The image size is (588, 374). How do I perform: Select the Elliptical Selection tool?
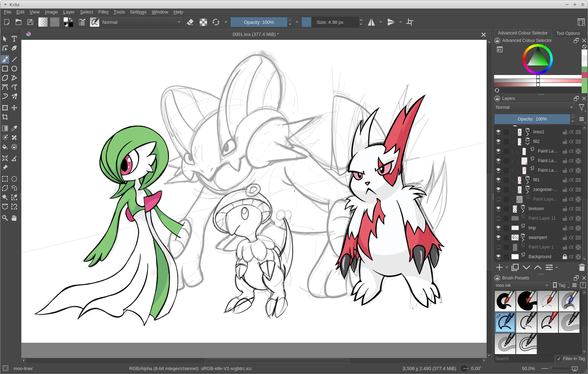click(x=14, y=179)
